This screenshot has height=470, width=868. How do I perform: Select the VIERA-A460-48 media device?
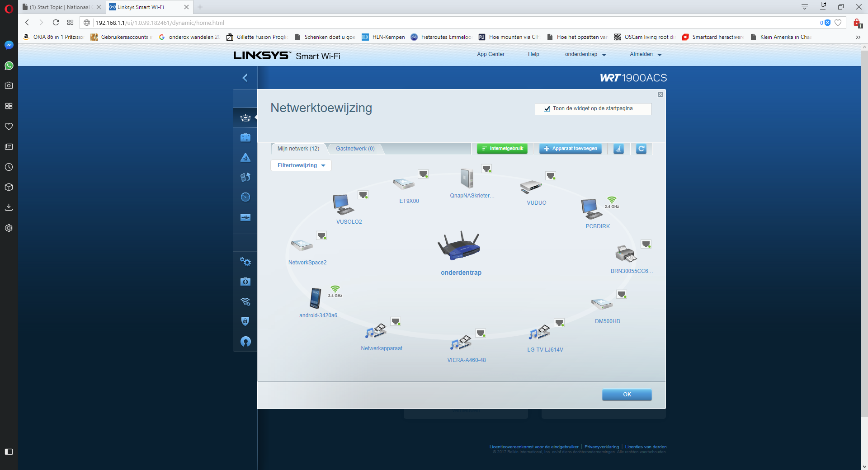click(x=461, y=343)
